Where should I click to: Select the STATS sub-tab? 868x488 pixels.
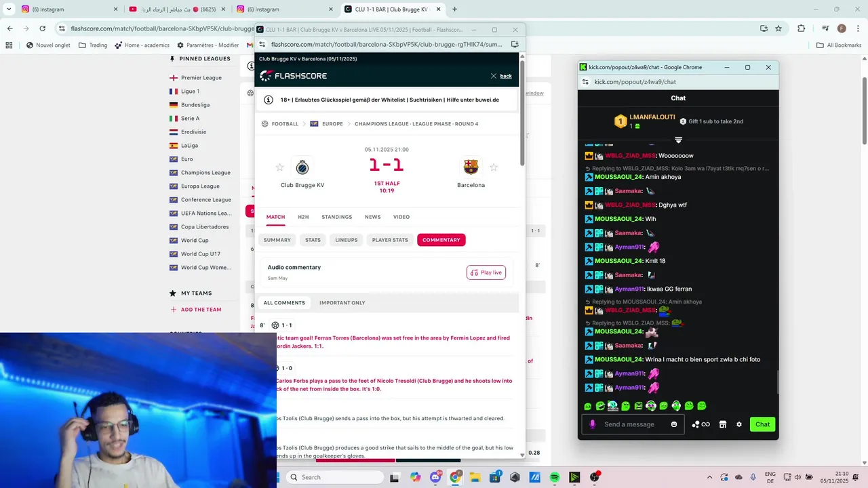(x=313, y=240)
